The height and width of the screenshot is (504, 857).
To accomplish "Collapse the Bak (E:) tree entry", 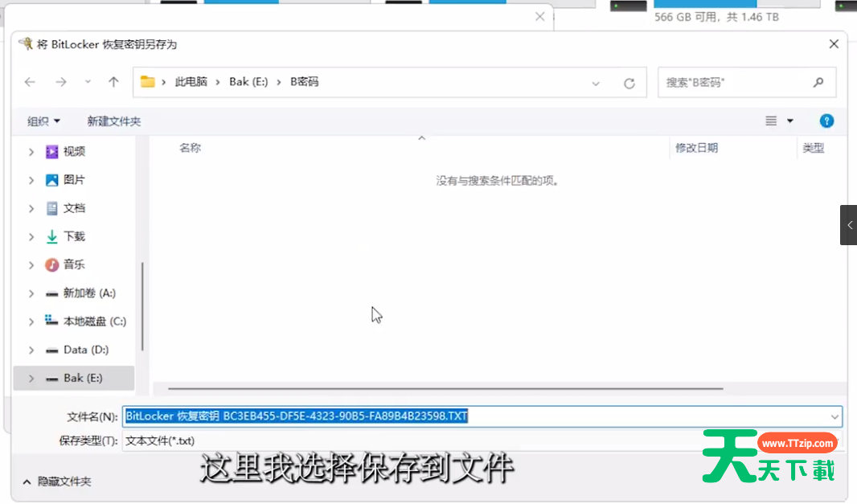I will pos(31,378).
